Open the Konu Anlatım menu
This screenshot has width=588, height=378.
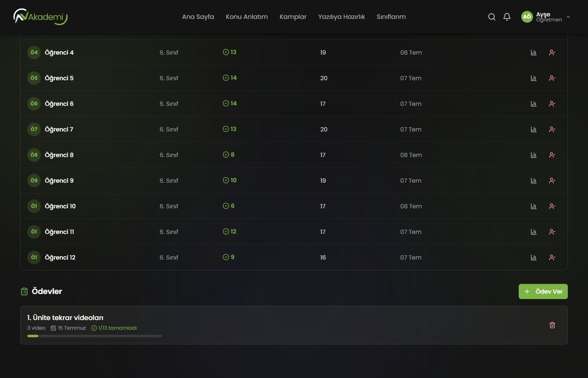click(x=247, y=17)
